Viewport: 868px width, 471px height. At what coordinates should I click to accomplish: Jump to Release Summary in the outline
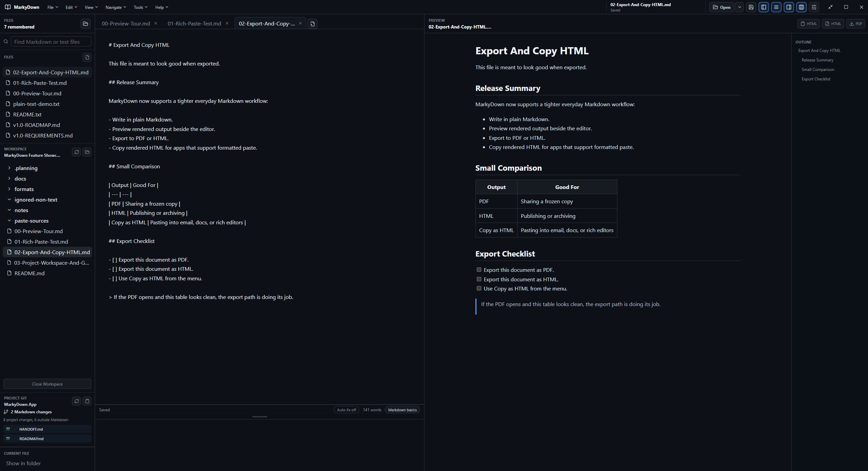pos(817,60)
